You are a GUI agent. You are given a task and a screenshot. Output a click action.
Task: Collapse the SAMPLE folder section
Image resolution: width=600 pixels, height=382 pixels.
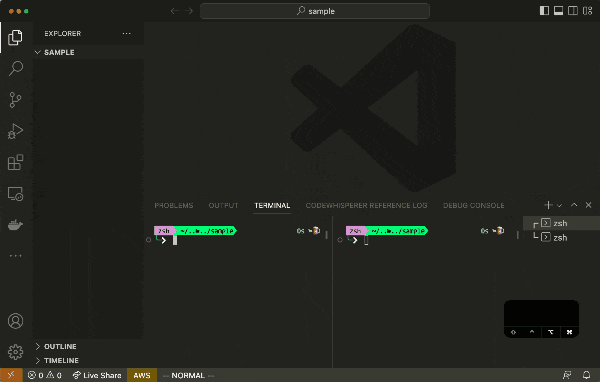point(88,52)
